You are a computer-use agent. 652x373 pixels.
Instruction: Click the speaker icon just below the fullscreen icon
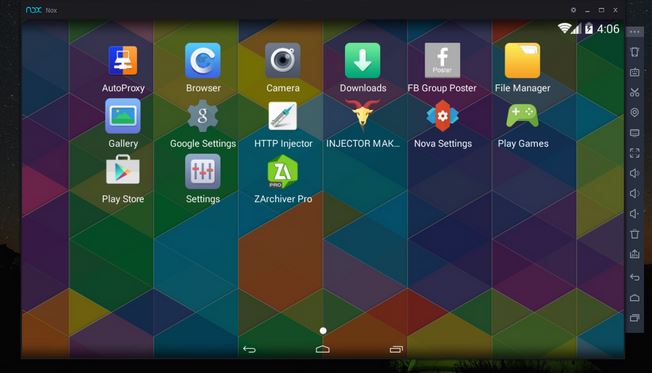[634, 173]
